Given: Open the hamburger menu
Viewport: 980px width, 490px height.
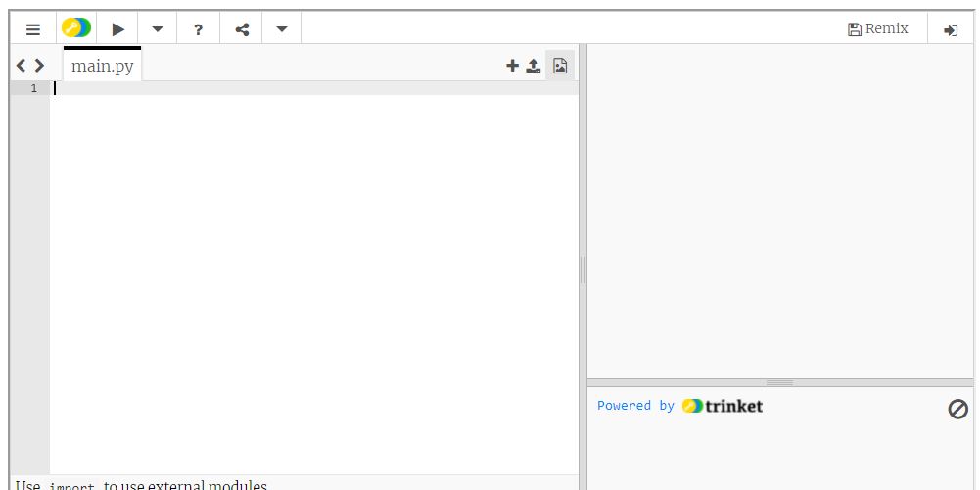Looking at the screenshot, I should click(x=33, y=29).
